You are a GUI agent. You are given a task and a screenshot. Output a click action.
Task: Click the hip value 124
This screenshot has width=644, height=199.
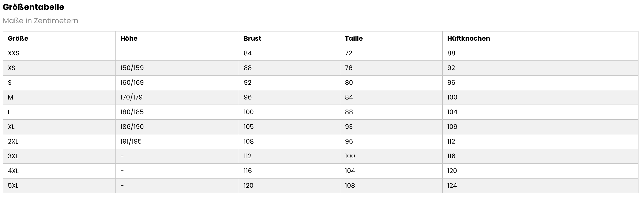point(452,185)
